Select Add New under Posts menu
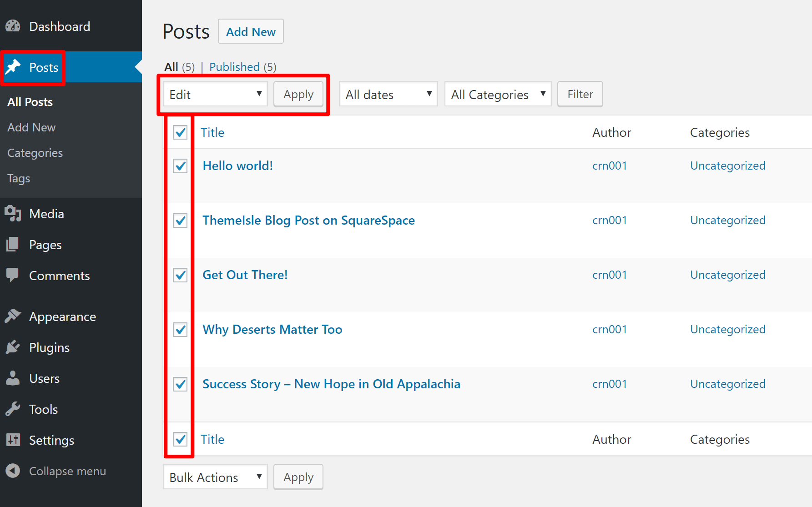 click(x=31, y=127)
